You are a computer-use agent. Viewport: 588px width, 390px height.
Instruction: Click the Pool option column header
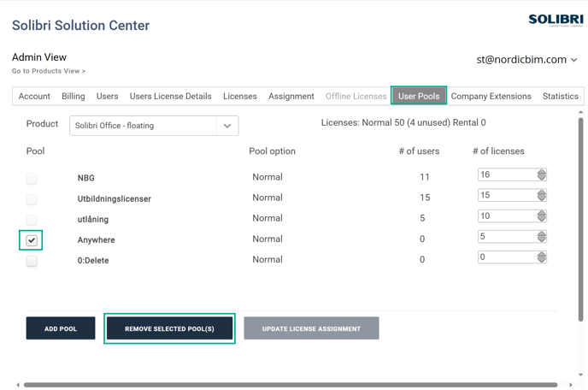[273, 151]
